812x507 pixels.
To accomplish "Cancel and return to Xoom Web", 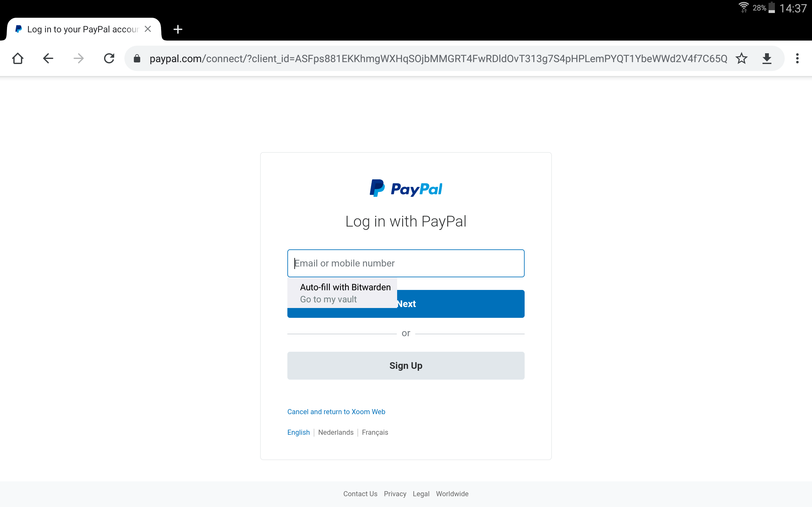I will coord(336,412).
